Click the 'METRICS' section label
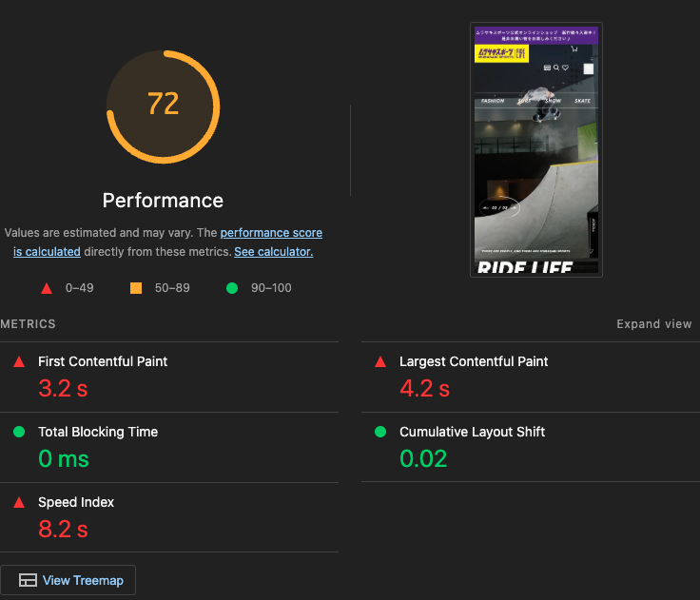Image resolution: width=700 pixels, height=600 pixels. click(x=28, y=324)
